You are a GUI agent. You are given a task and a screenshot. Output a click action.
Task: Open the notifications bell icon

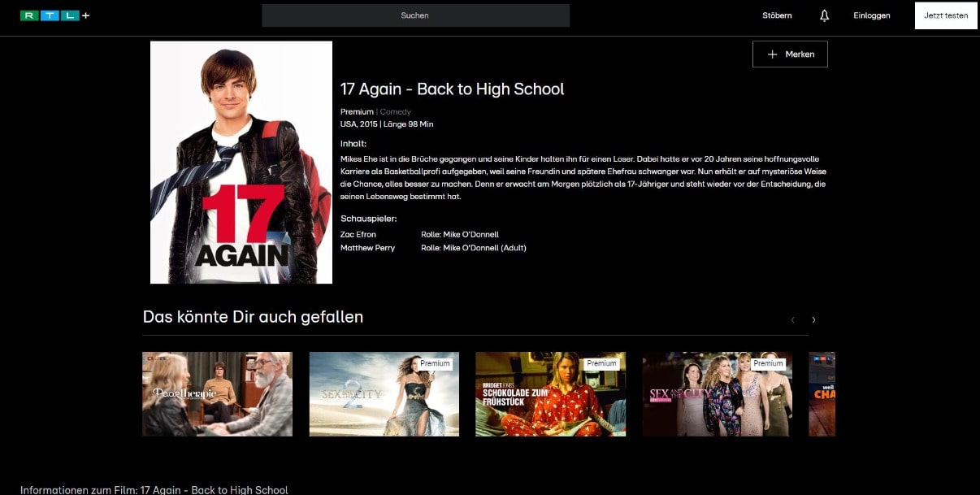pos(824,15)
